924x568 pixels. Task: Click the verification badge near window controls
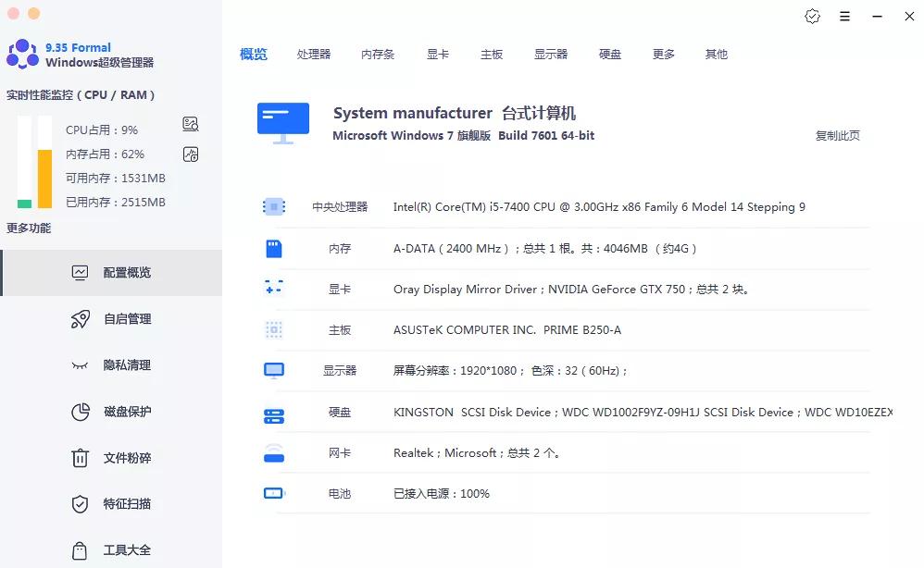coord(812,16)
